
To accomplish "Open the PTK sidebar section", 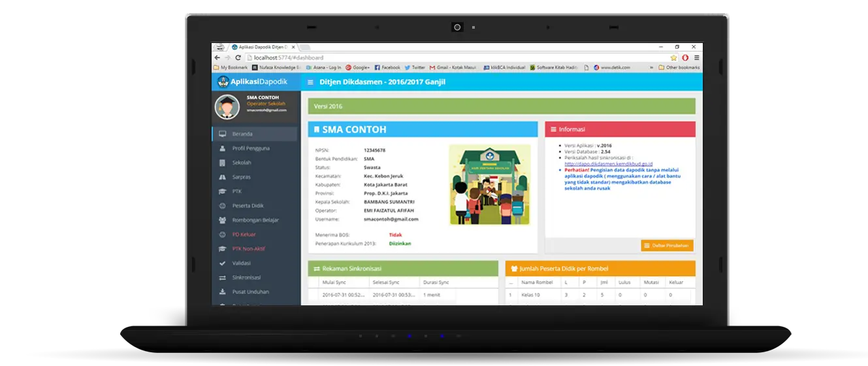I will click(236, 191).
